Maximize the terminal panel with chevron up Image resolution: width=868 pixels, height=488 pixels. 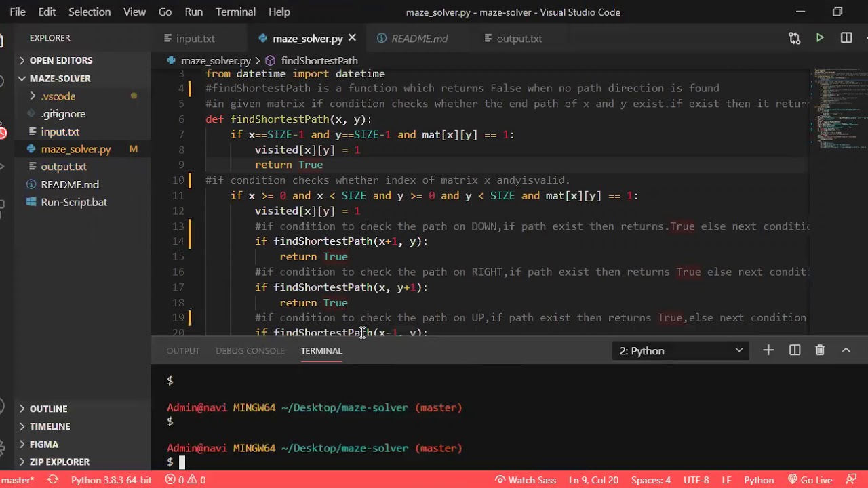point(846,350)
